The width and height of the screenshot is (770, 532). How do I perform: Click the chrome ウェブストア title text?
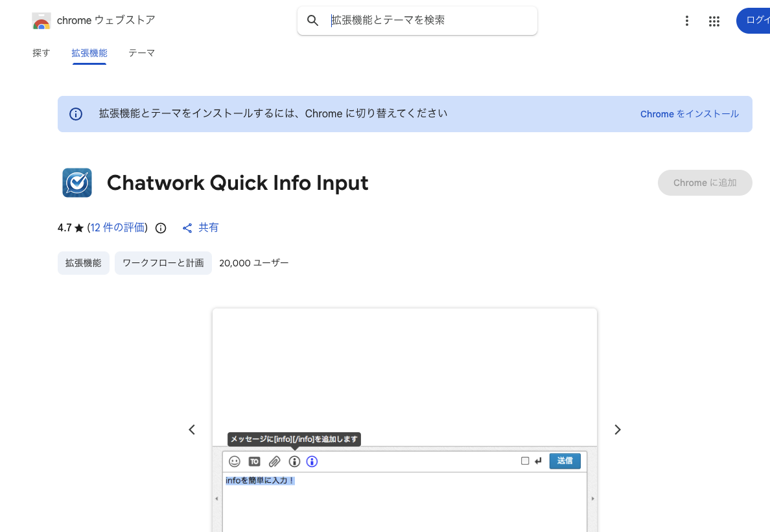pos(106,20)
